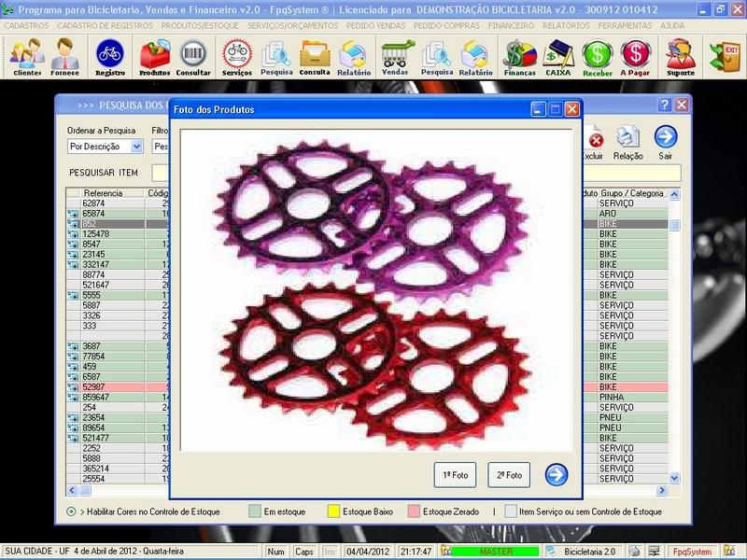Image resolution: width=747 pixels, height=560 pixels.
Task: Click Pesquisa icon next to Vendas
Action: pos(437,57)
